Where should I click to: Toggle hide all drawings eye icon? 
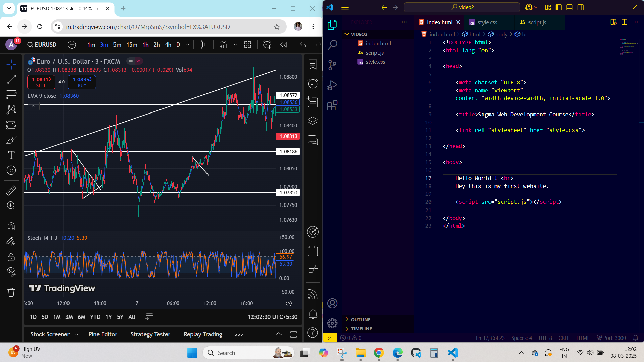[x=11, y=272]
